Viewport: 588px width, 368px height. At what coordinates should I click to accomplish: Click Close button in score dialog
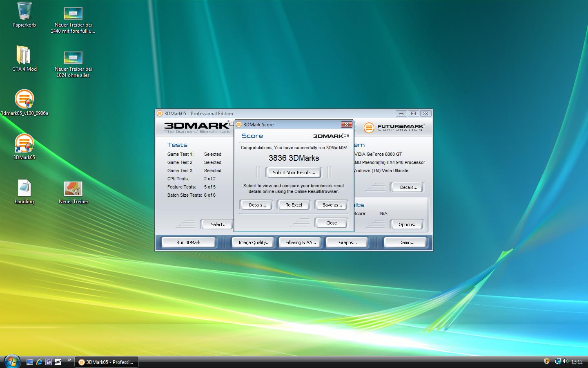(332, 223)
